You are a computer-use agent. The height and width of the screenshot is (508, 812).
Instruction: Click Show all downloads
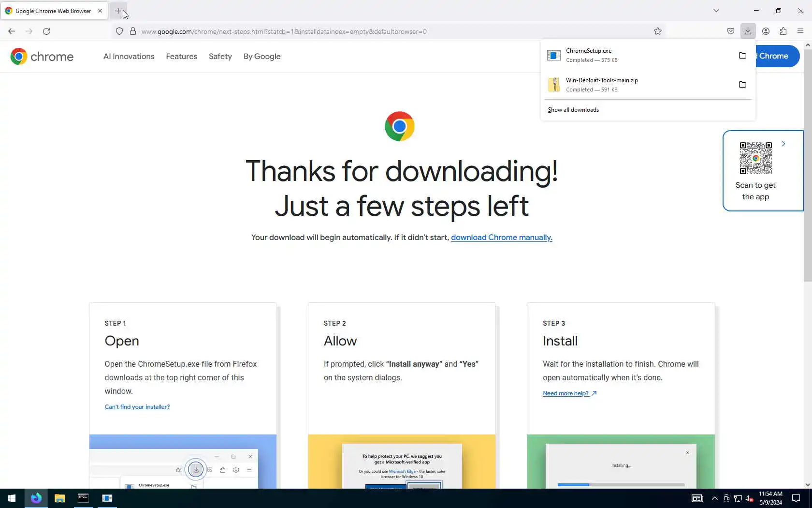[573, 110]
